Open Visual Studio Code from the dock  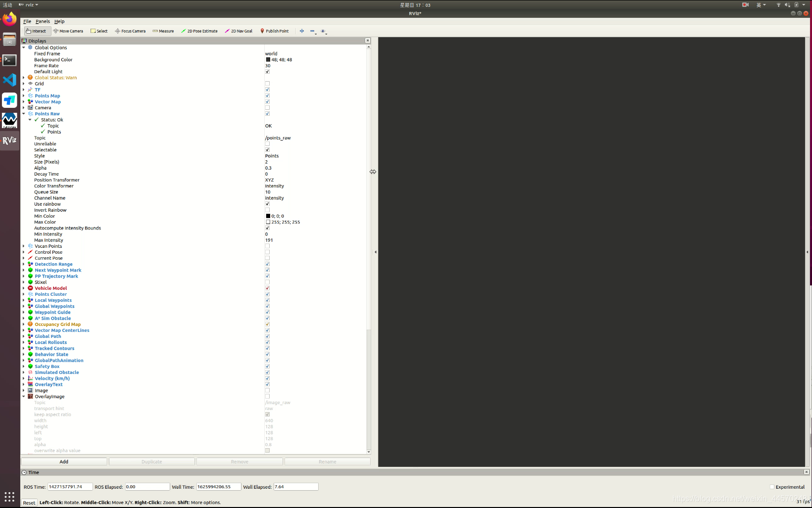click(x=9, y=80)
